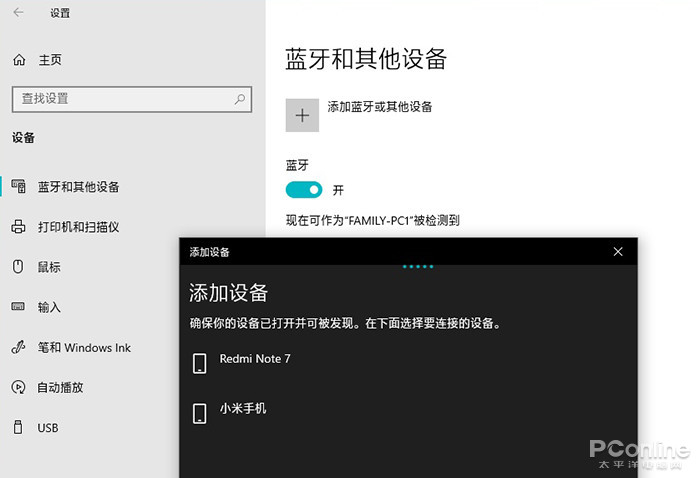Screen dimensions: 700x478
Task: Toggle the 蓝牙 switch off
Action: click(304, 190)
